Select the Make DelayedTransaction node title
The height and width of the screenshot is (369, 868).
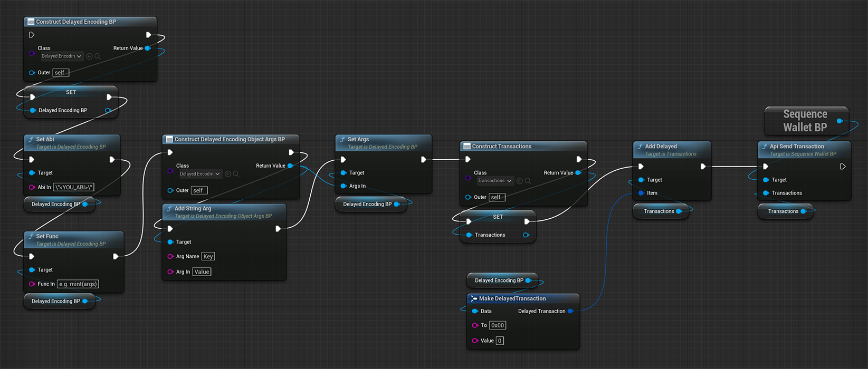coord(512,298)
